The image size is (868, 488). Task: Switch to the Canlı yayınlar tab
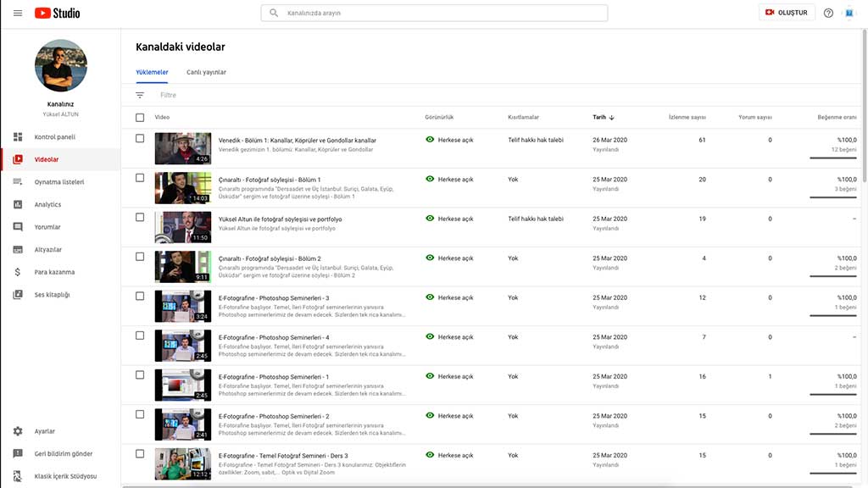206,72
